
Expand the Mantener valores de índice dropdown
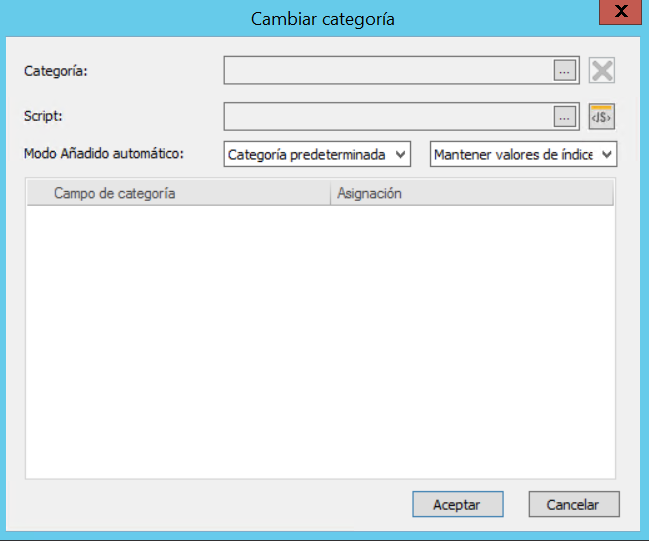[523, 154]
